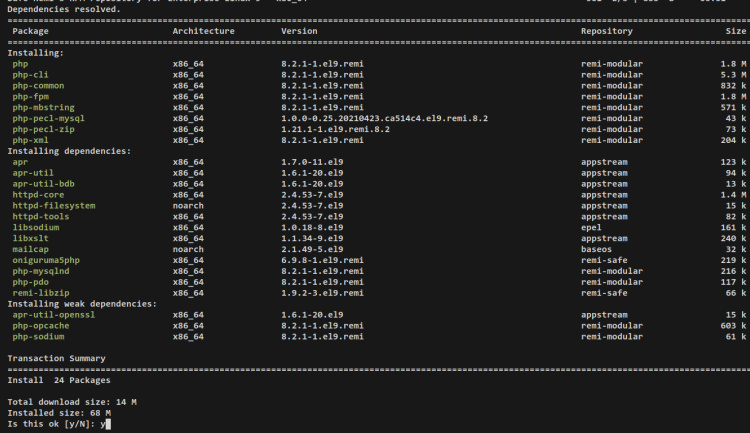Click the 'Total download size: 14 M' text
The height and width of the screenshot is (433, 750).
[x=69, y=401]
